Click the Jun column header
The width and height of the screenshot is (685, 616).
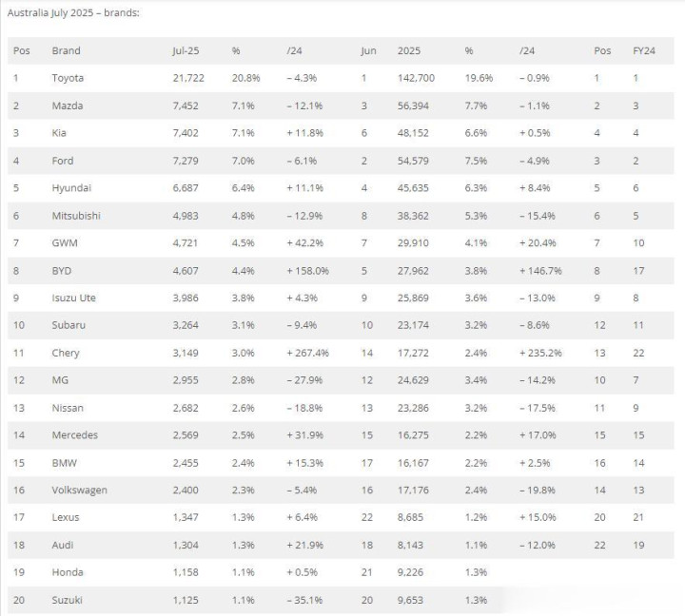(x=369, y=50)
